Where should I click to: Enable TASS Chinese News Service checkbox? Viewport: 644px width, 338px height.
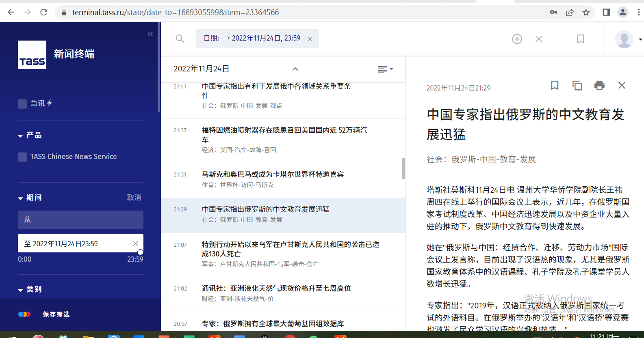(22, 157)
